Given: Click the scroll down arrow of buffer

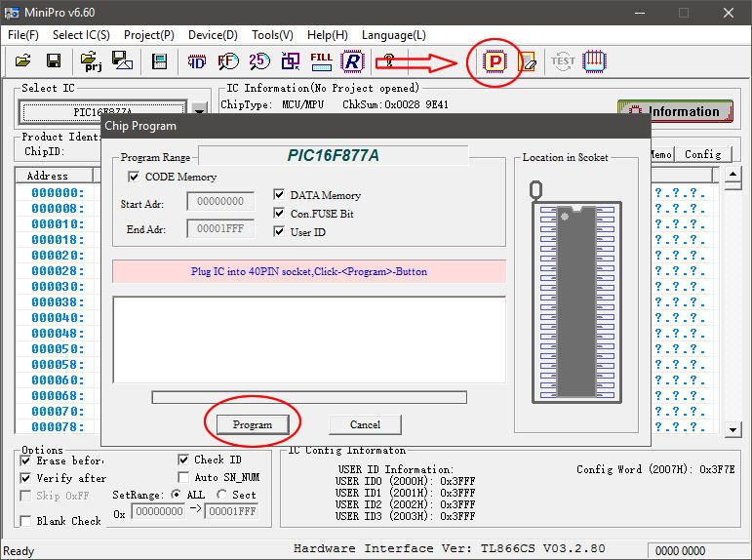Looking at the screenshot, I should (x=732, y=429).
